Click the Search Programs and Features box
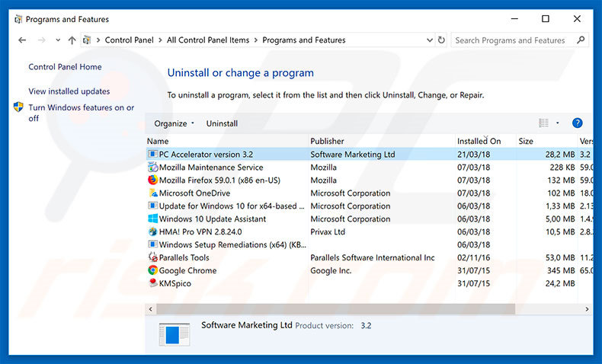Screen dimensions: 602x364 [x=514, y=40]
